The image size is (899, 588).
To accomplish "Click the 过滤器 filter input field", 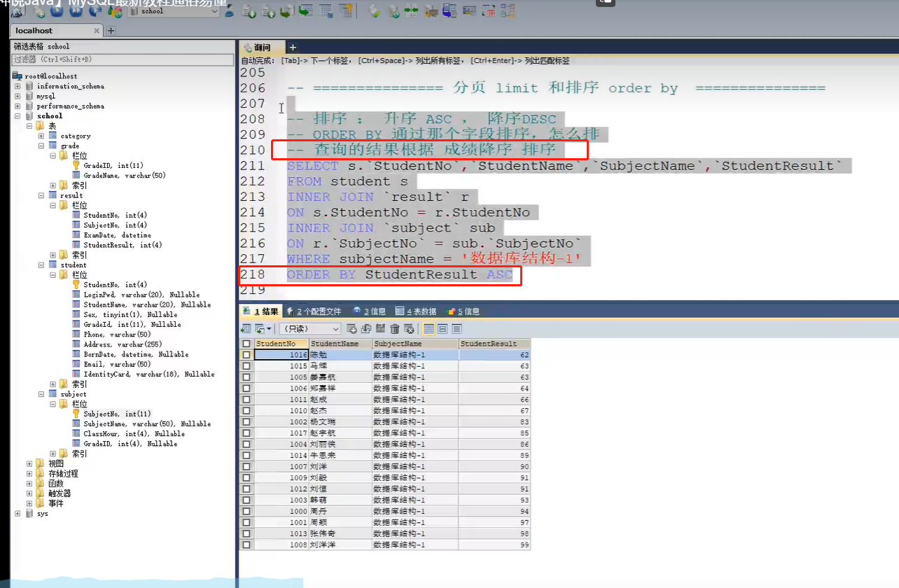I will click(123, 59).
